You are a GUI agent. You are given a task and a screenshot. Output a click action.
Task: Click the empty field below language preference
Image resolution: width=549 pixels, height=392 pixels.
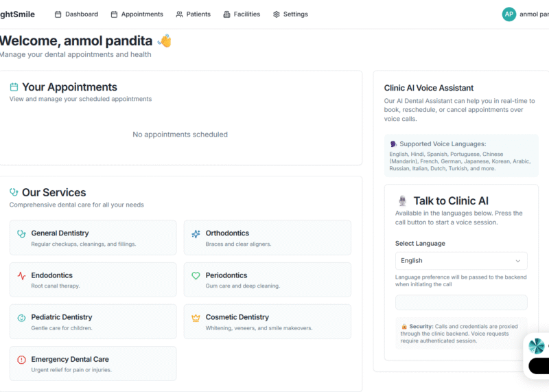(460, 303)
